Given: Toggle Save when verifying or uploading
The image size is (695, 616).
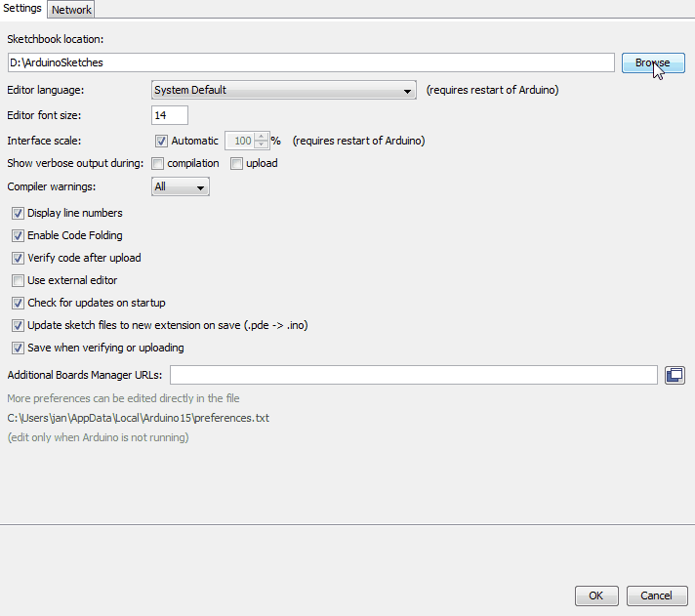Looking at the screenshot, I should [x=18, y=348].
